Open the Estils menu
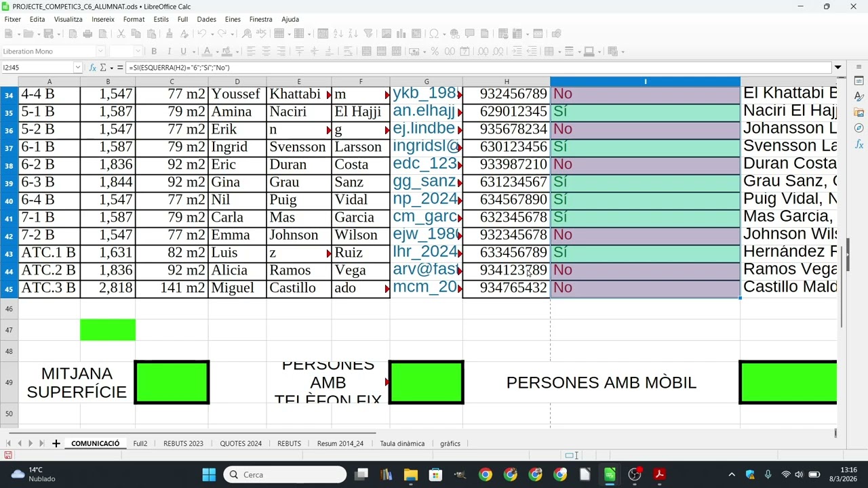This screenshot has height=488, width=868. tap(161, 19)
